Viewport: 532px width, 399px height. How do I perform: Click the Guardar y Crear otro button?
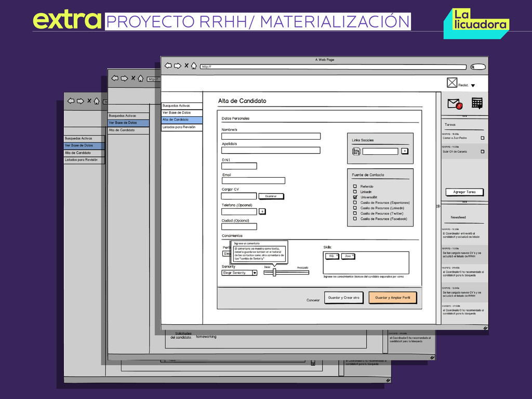(344, 298)
